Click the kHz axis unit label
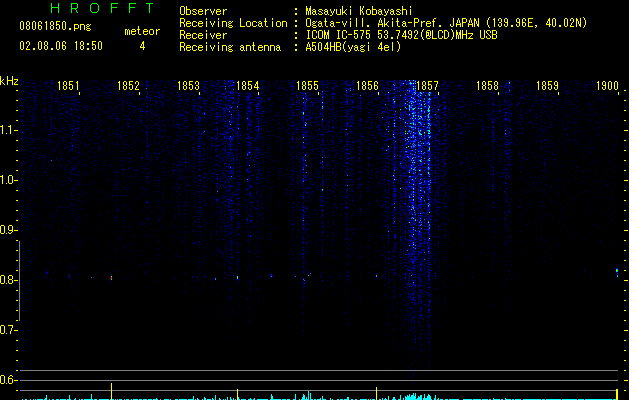 pos(9,81)
